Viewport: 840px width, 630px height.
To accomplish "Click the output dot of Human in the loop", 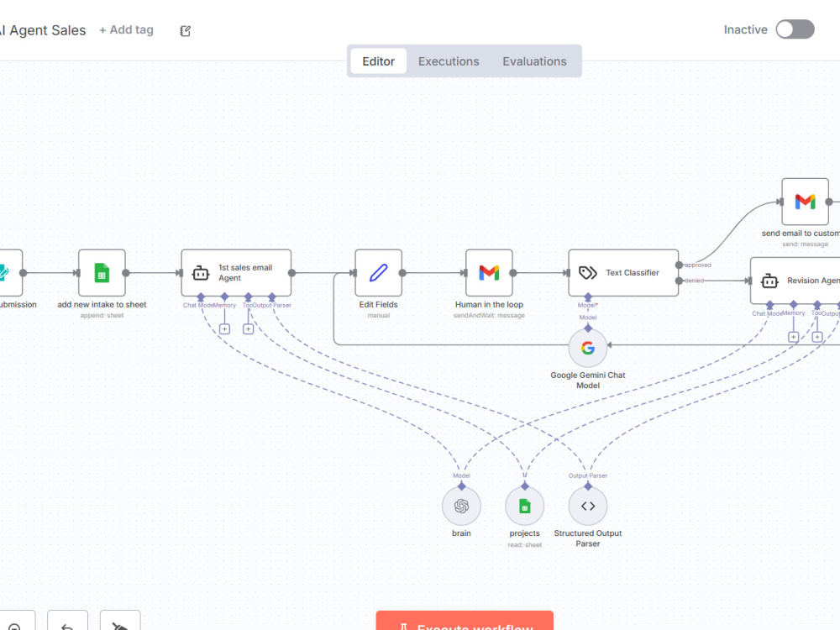I will pyautogui.click(x=512, y=273).
